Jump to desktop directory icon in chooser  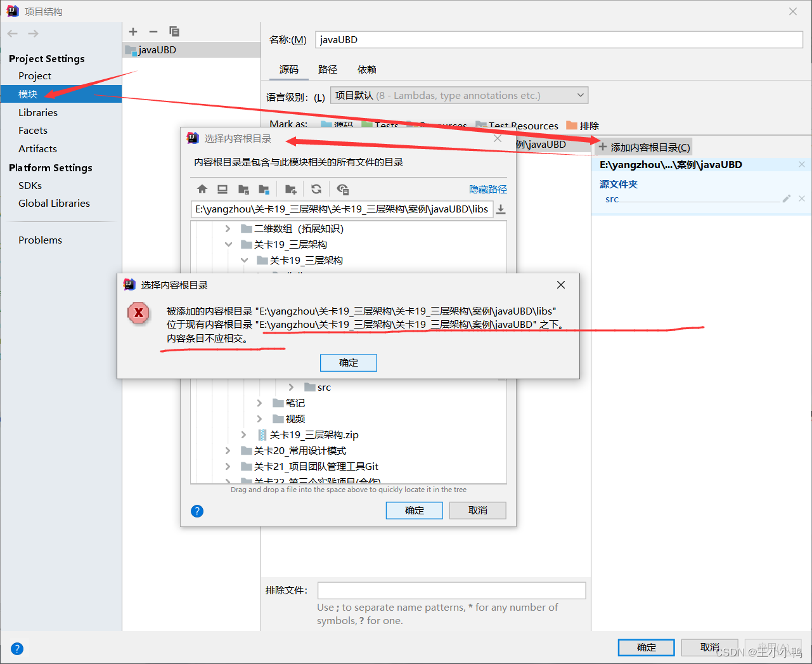click(222, 189)
